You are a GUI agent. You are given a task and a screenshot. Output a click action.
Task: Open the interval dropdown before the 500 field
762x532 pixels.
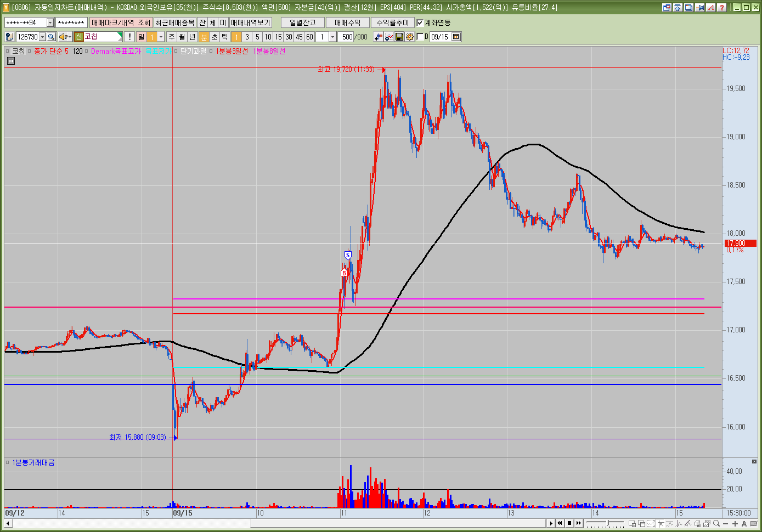332,37
